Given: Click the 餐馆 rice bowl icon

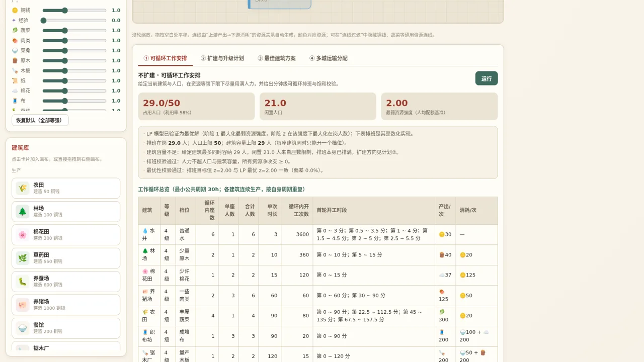Looking at the screenshot, I should [22, 328].
